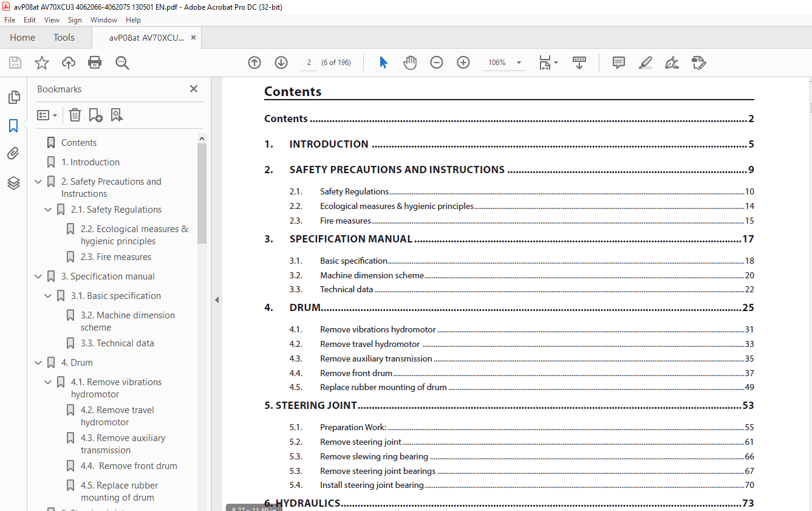Close the avP08at AV70XCU document tab
The image size is (812, 511).
coord(193,38)
